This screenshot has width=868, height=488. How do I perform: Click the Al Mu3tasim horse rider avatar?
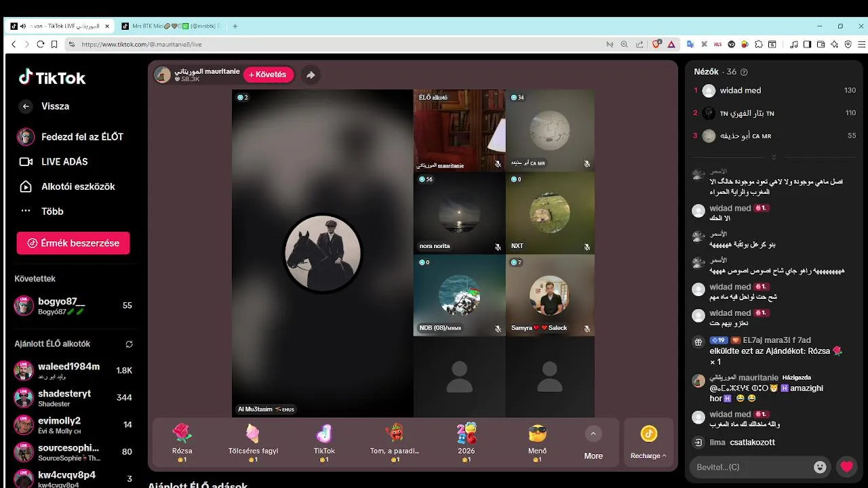[x=323, y=253]
